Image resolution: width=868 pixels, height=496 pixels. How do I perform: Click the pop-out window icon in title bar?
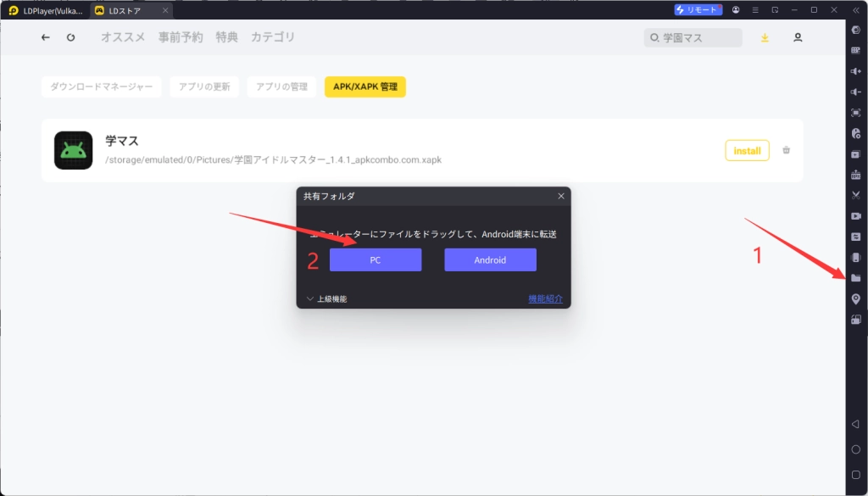click(775, 10)
